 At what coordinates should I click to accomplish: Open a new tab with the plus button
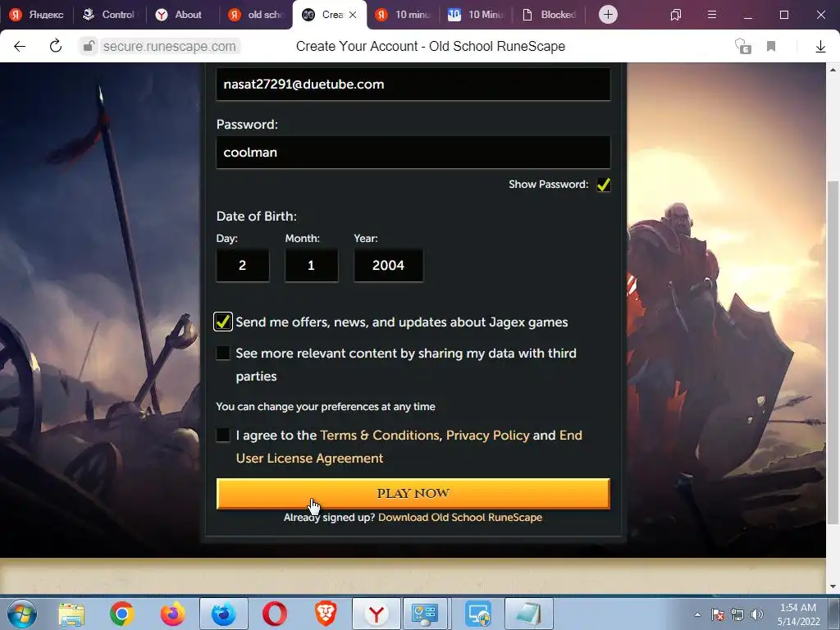pos(608,15)
